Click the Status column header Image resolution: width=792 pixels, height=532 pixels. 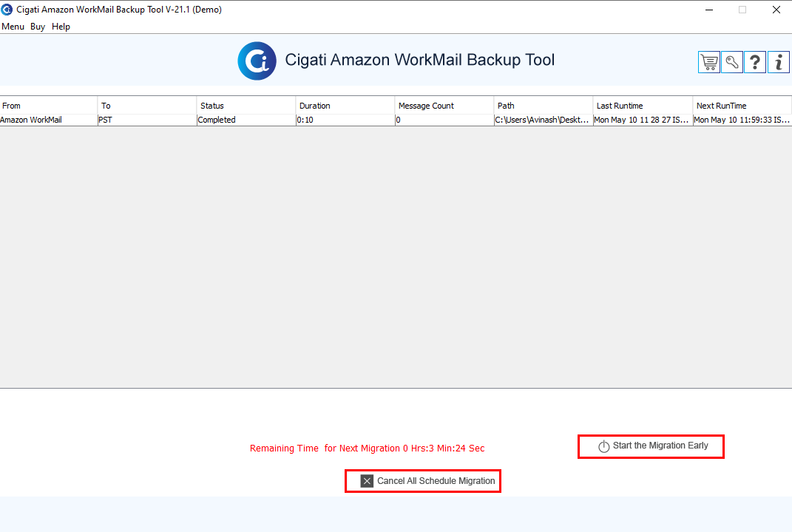pyautogui.click(x=246, y=106)
